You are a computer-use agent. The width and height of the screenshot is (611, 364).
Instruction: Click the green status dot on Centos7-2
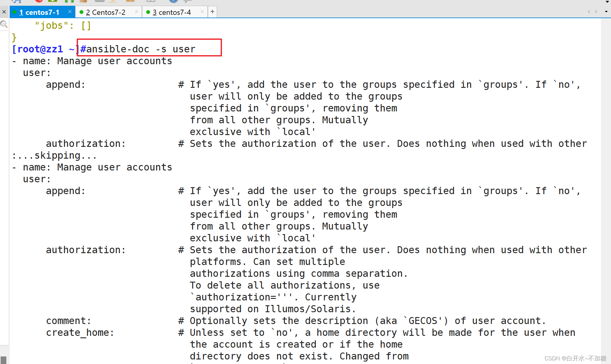click(81, 12)
